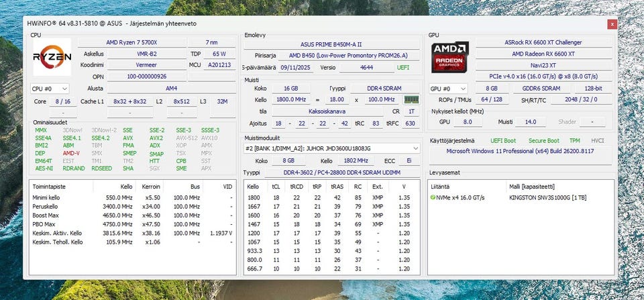Click the 1800.0 MHz memory clock field
Viewport: 644px width, 300px height.
(x=290, y=99)
